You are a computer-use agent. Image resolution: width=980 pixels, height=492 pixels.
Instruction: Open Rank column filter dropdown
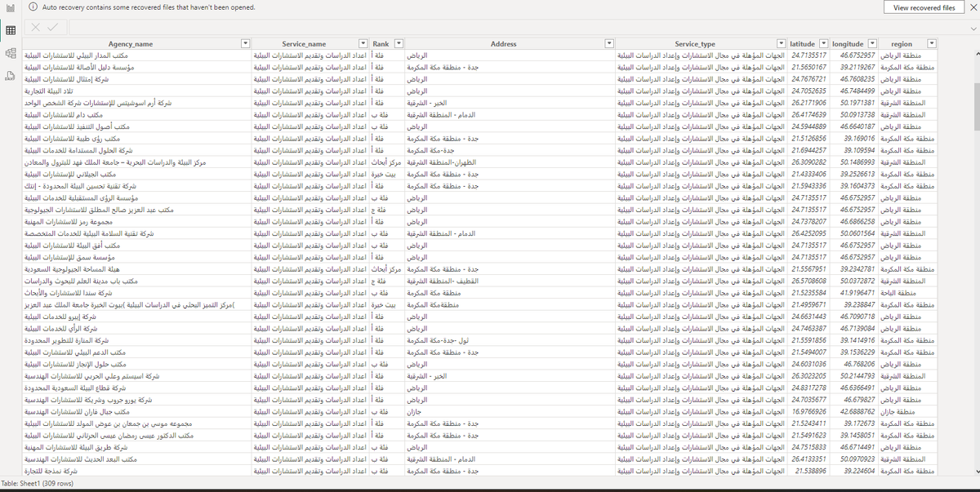pyautogui.click(x=399, y=43)
